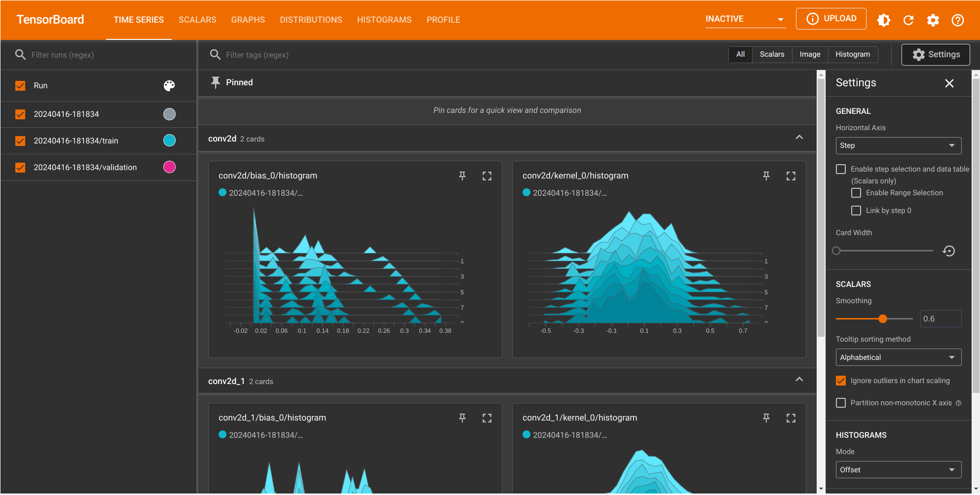980x495 pixels.
Task: Open the Horizontal Axis Step dropdown
Action: tap(898, 145)
